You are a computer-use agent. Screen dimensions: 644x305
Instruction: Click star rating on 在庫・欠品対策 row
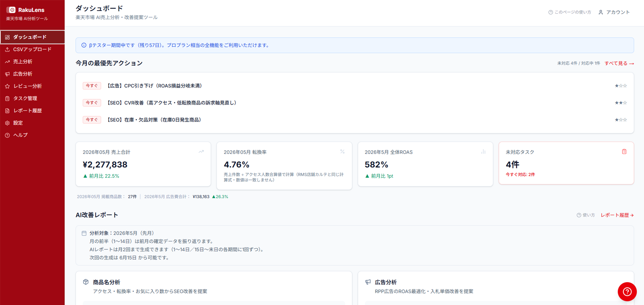tap(621, 120)
